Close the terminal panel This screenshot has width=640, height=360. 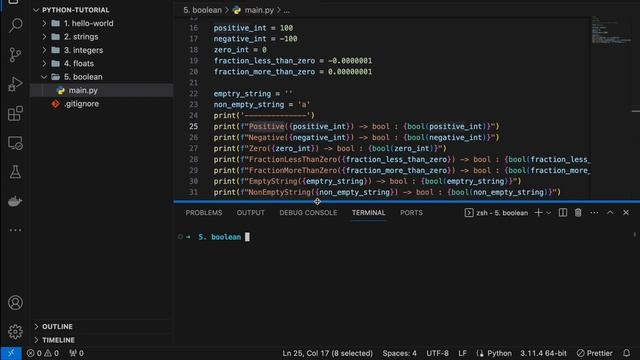626,213
